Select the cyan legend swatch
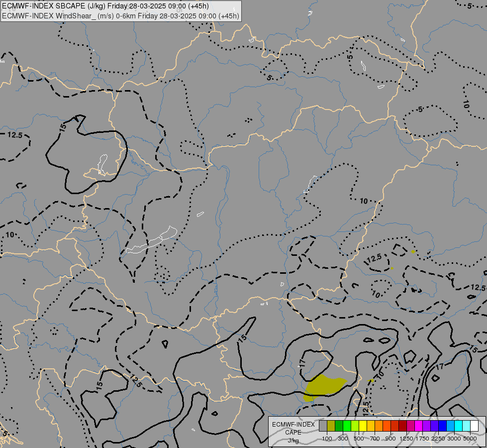The image size is (487, 448). 459,426
